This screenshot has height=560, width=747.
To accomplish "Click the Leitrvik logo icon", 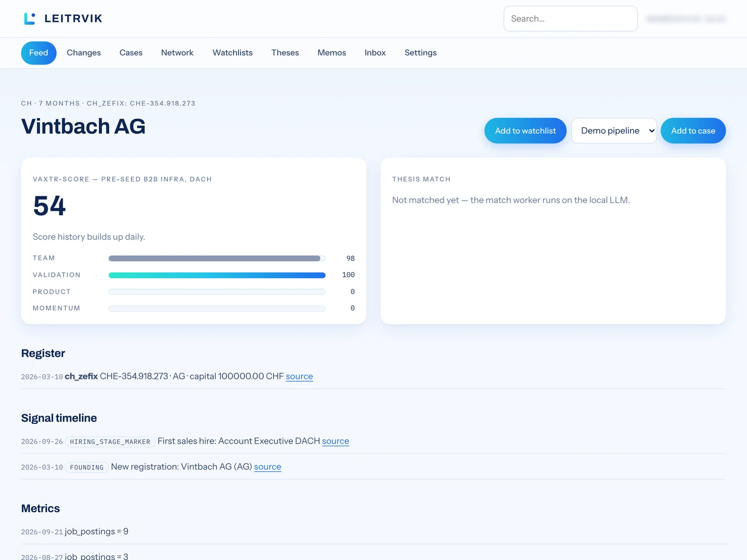I will 29,19.
